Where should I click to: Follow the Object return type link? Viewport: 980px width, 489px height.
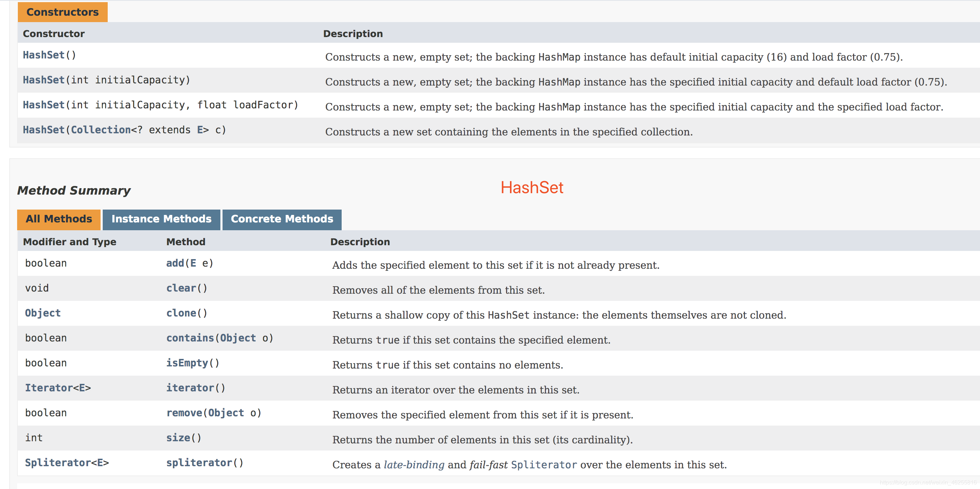coord(42,313)
